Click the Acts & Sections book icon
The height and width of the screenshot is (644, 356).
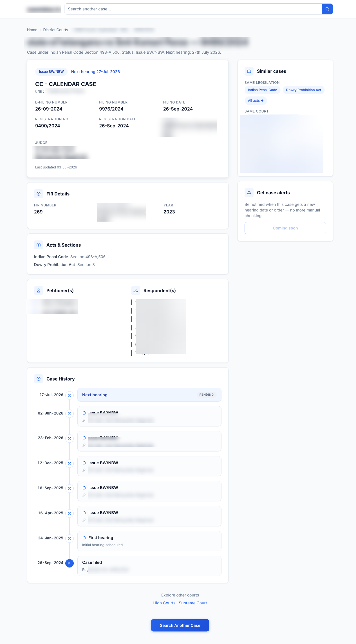[x=39, y=245]
